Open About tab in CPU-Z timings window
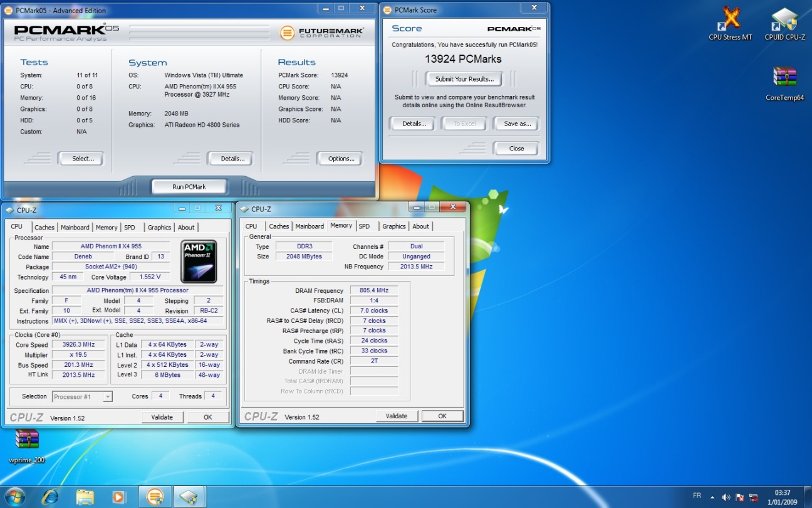 [x=421, y=226]
